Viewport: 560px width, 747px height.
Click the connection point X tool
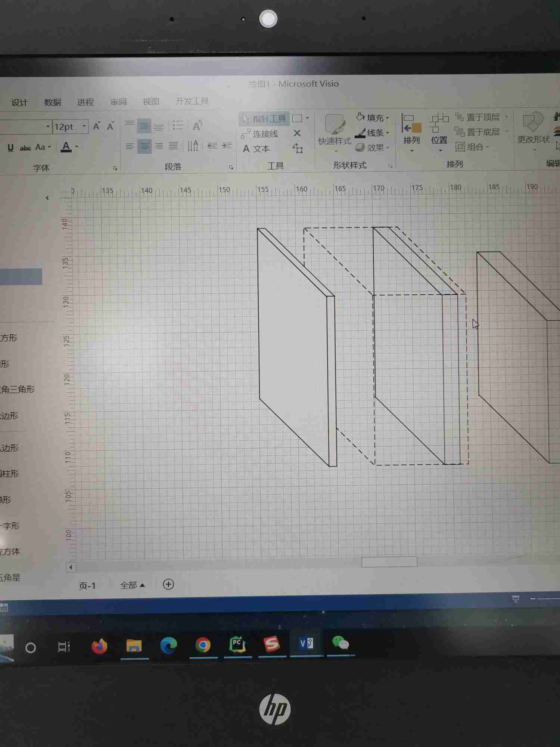click(x=297, y=133)
